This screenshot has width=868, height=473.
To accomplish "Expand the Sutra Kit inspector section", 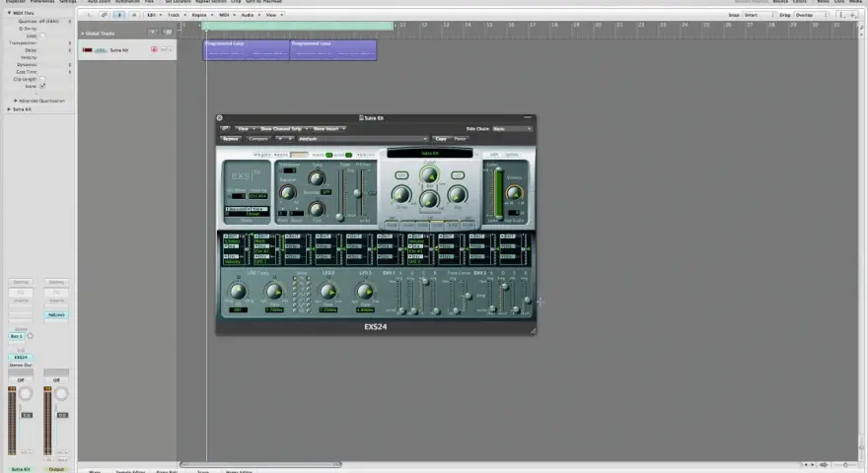I will click(x=9, y=109).
